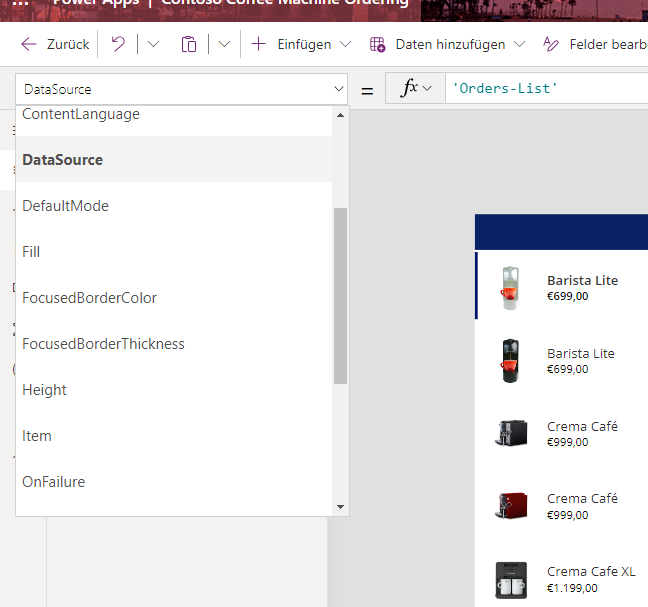Image resolution: width=648 pixels, height=607 pixels.
Task: Click the dark blue gallery header bar
Action: click(561, 232)
